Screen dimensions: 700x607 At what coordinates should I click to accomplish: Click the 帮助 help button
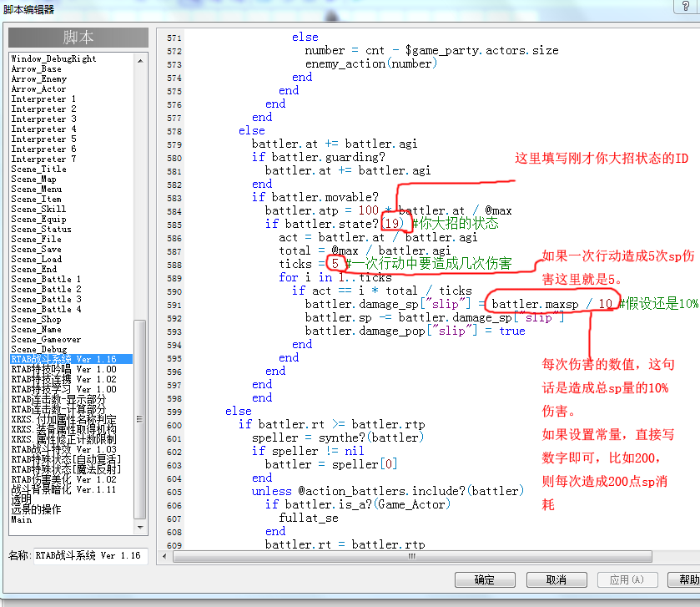click(686, 579)
